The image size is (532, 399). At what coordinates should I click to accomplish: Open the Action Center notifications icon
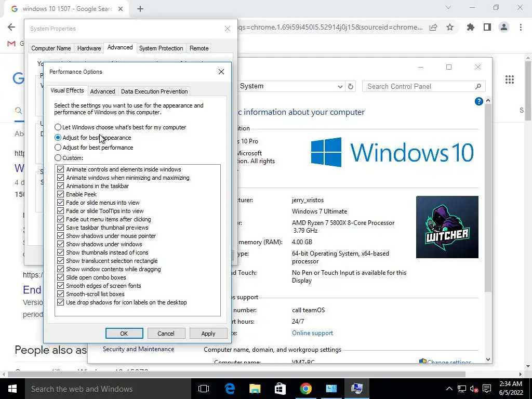point(487,389)
